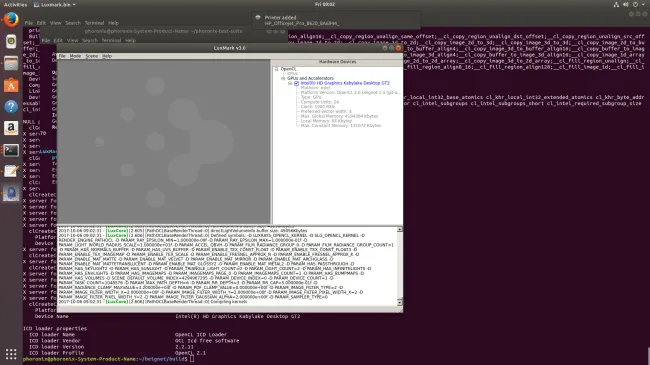This screenshot has width=650, height=365.
Task: Open LuxMark Scene menu
Action: (92, 56)
